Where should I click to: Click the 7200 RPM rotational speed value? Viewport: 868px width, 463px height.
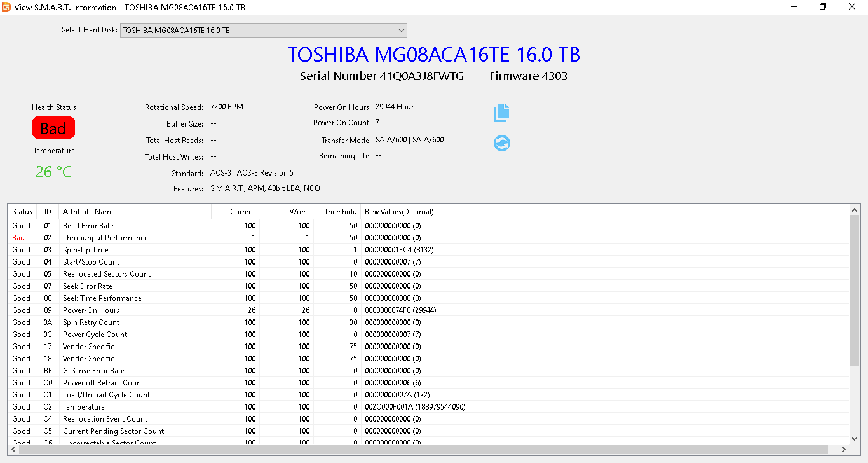(x=227, y=107)
